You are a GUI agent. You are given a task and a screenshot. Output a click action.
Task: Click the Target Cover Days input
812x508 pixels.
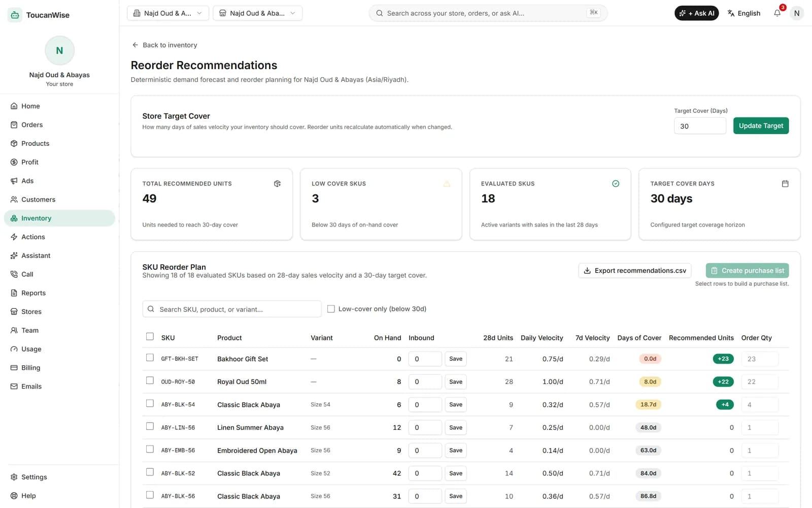pyautogui.click(x=700, y=126)
